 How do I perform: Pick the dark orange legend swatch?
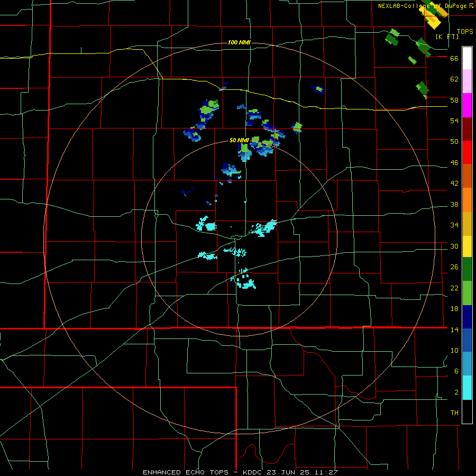click(467, 176)
